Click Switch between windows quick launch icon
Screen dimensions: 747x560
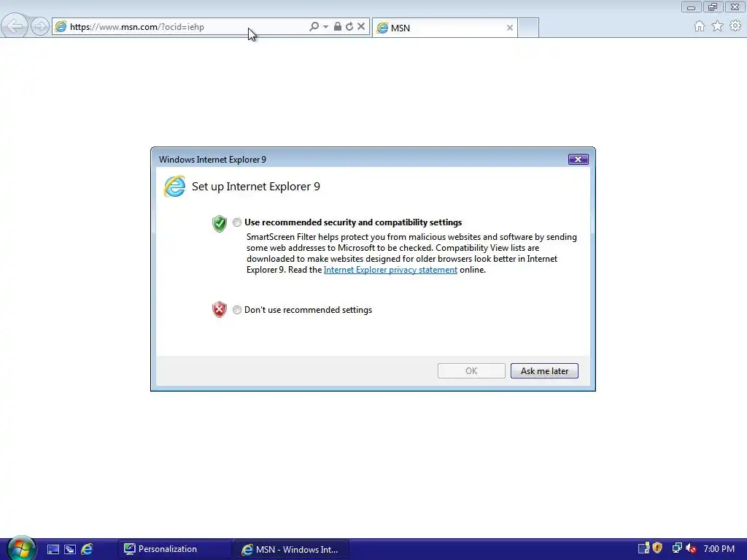coord(69,549)
